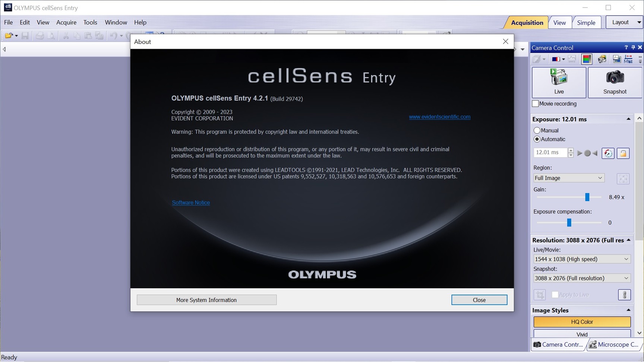644x362 pixels.
Task: Click the Close button in About dialog
Action: pos(479,300)
